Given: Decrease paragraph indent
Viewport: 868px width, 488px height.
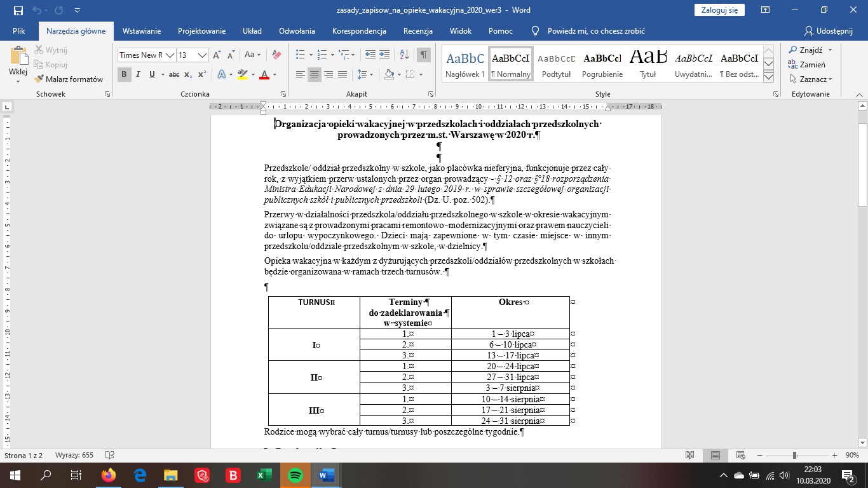Looking at the screenshot, I should point(370,55).
